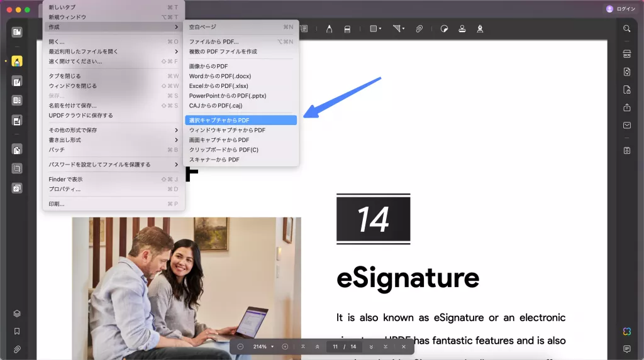644x360 pixels.
Task: Expand その他の形式で保存 submenu
Action: pos(176,130)
